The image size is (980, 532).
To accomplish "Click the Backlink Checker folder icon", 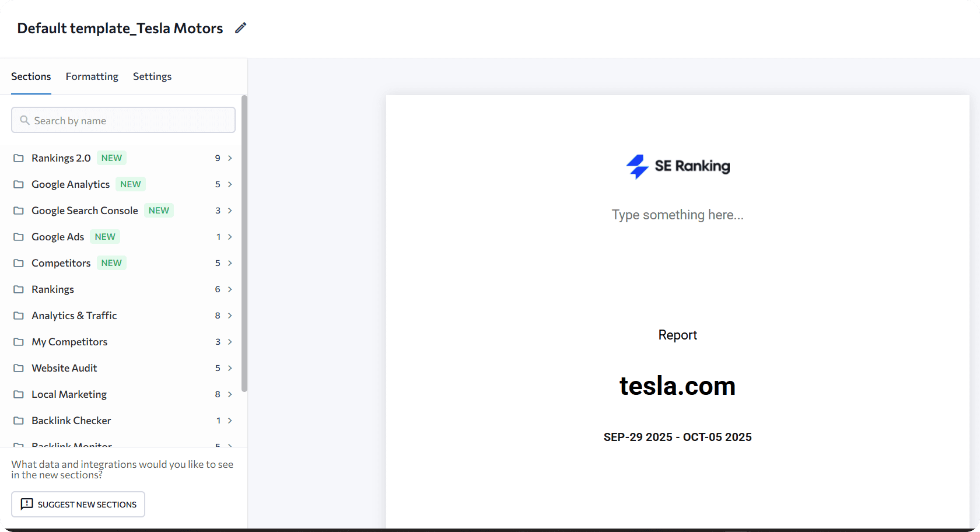I will tap(19, 421).
